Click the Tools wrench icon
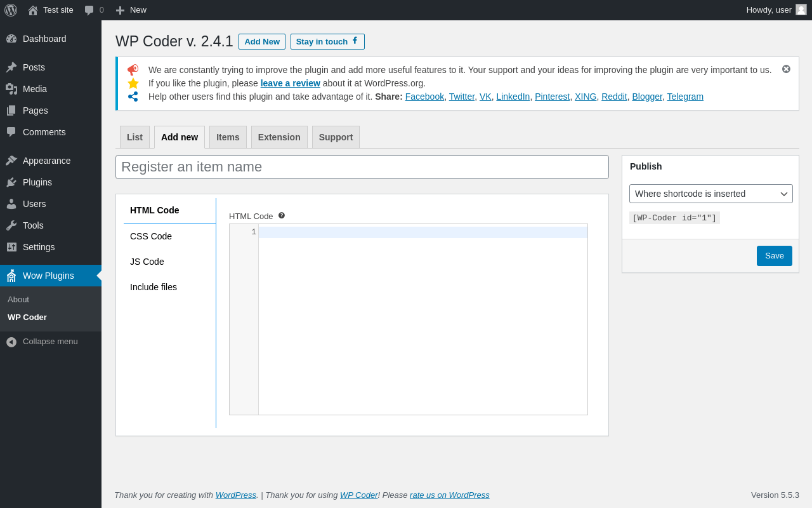This screenshot has height=508, width=812. point(11,225)
